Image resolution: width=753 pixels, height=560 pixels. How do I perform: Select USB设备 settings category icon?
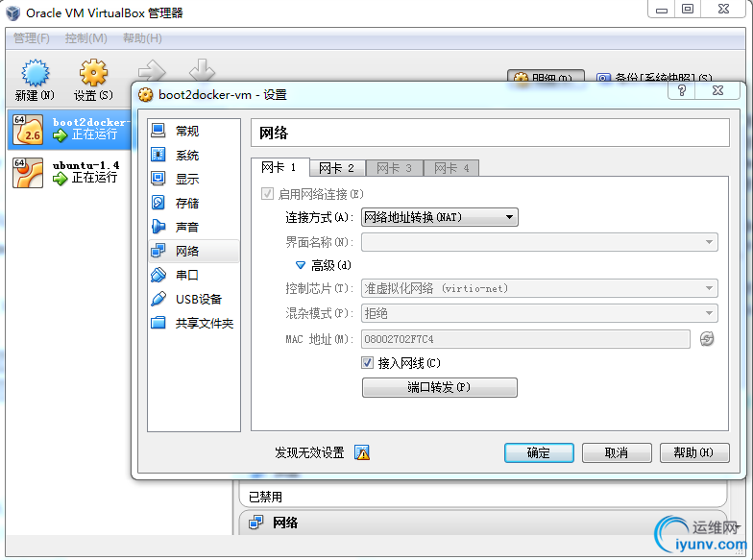pyautogui.click(x=158, y=299)
